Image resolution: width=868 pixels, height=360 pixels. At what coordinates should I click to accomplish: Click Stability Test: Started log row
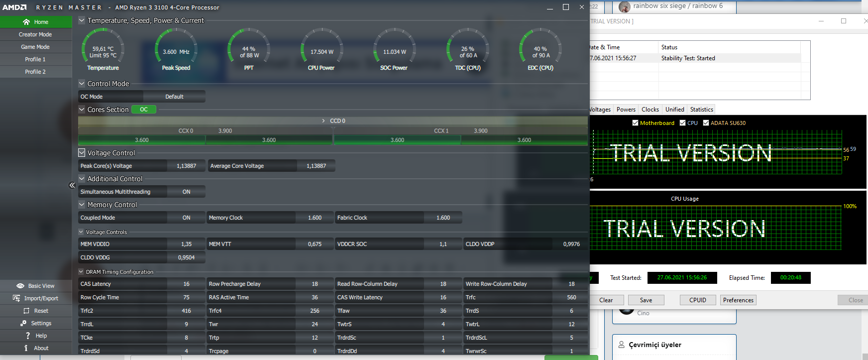695,58
